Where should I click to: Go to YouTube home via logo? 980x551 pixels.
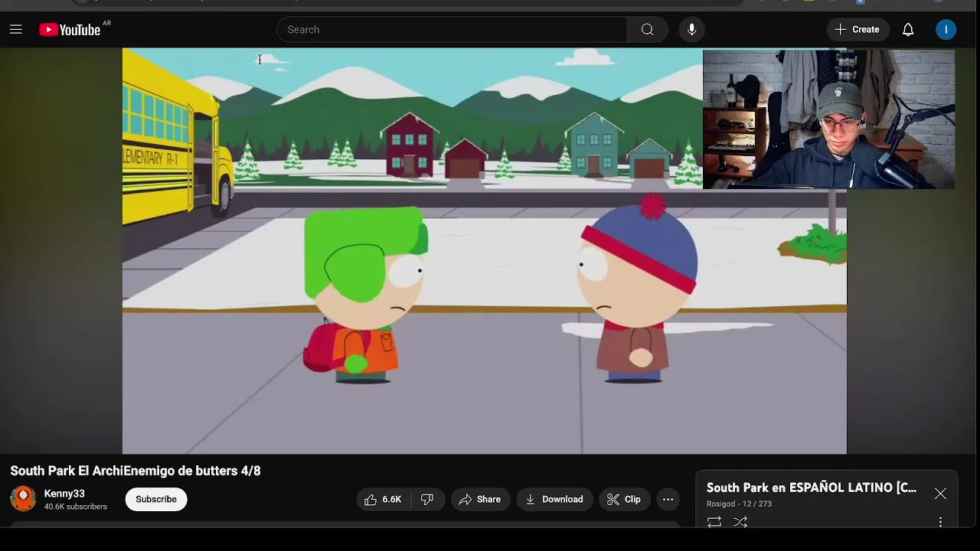[70, 30]
